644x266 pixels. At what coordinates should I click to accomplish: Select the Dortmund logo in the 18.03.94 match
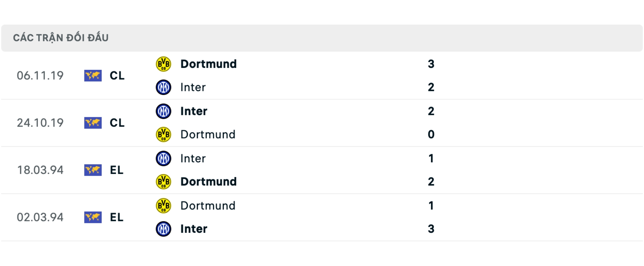click(163, 182)
